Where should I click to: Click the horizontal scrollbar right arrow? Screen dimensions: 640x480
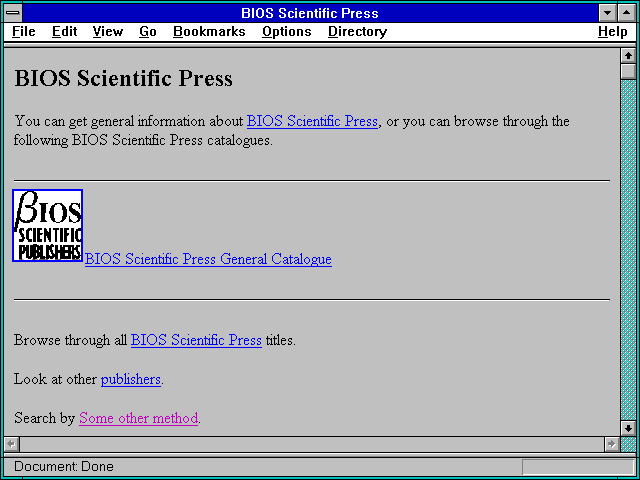point(611,444)
